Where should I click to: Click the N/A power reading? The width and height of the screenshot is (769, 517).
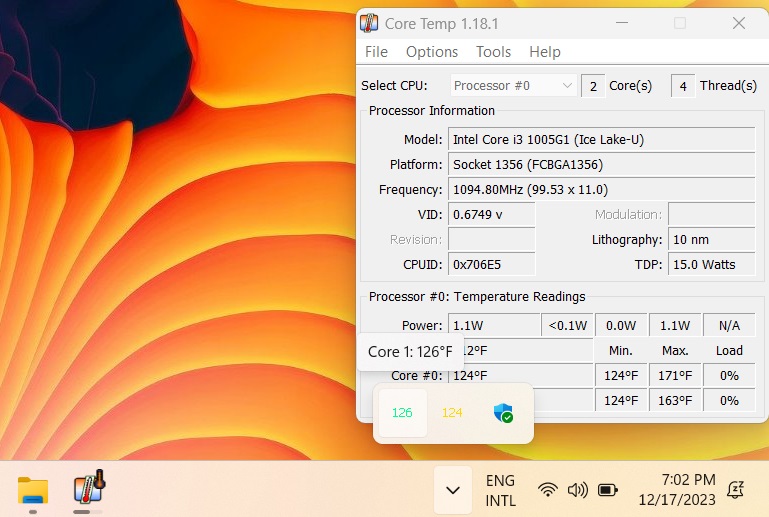tap(729, 325)
